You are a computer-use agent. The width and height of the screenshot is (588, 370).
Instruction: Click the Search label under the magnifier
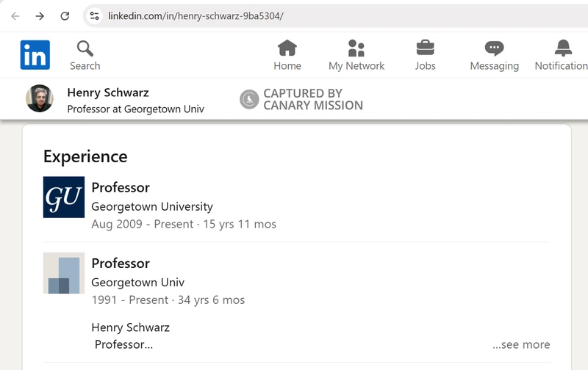(x=85, y=66)
